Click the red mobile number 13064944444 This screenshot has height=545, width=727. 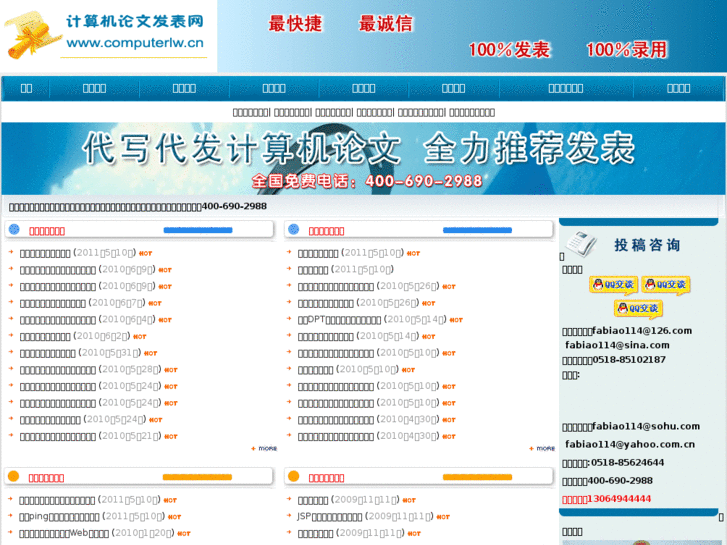point(619,499)
